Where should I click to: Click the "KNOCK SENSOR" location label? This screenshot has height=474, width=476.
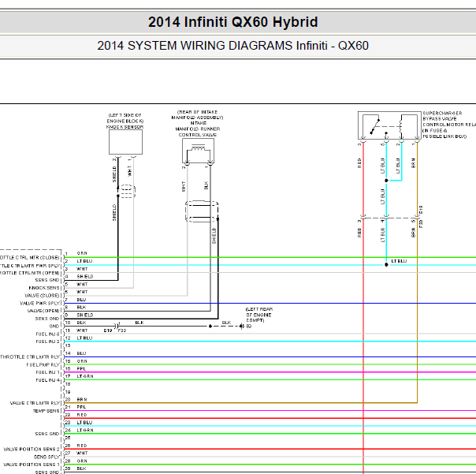tap(125, 127)
